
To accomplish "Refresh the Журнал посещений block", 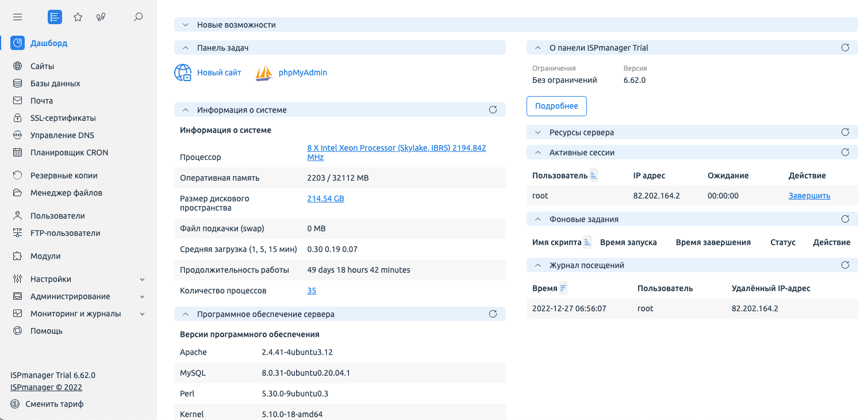I will [x=845, y=265].
